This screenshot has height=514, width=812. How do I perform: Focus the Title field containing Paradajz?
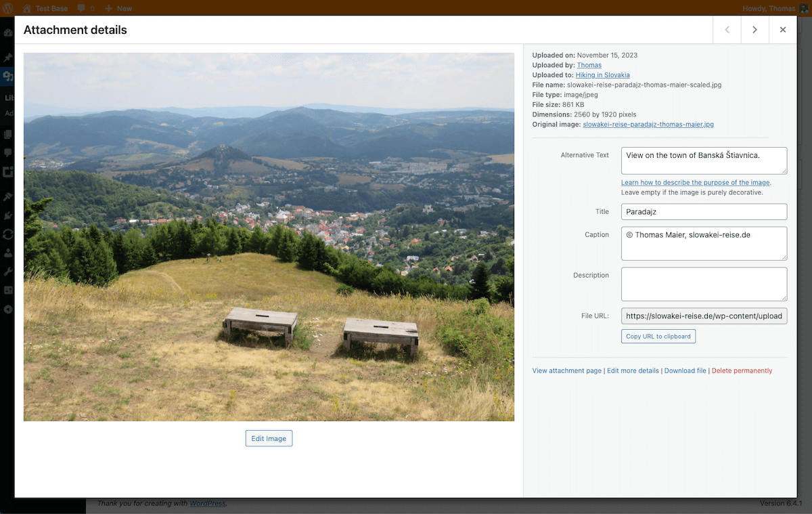[704, 211]
